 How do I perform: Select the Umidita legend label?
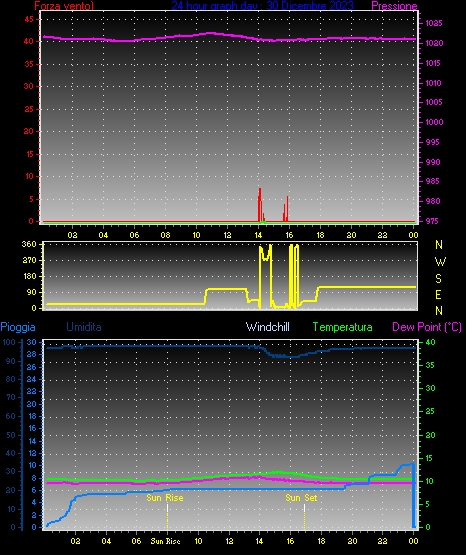tap(84, 327)
